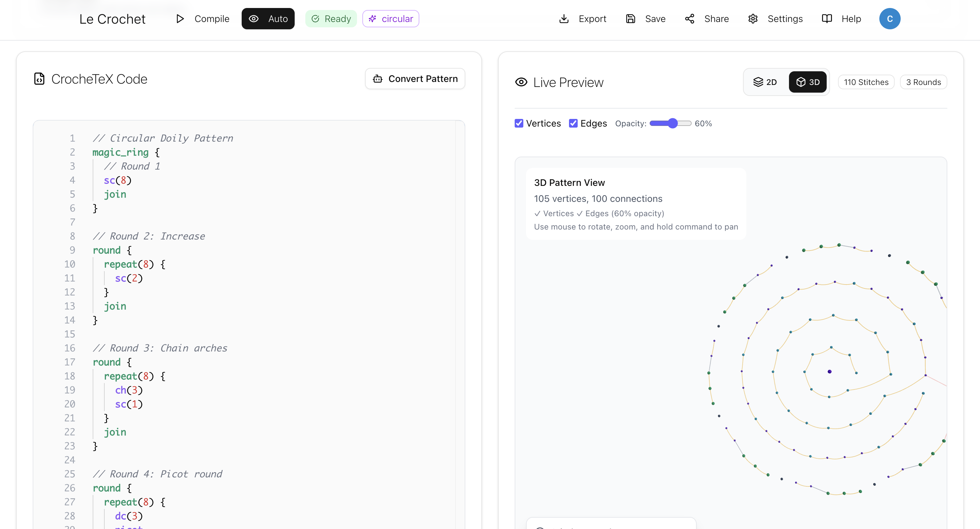The width and height of the screenshot is (980, 529).
Task: Click the Help book icon
Action: (827, 19)
